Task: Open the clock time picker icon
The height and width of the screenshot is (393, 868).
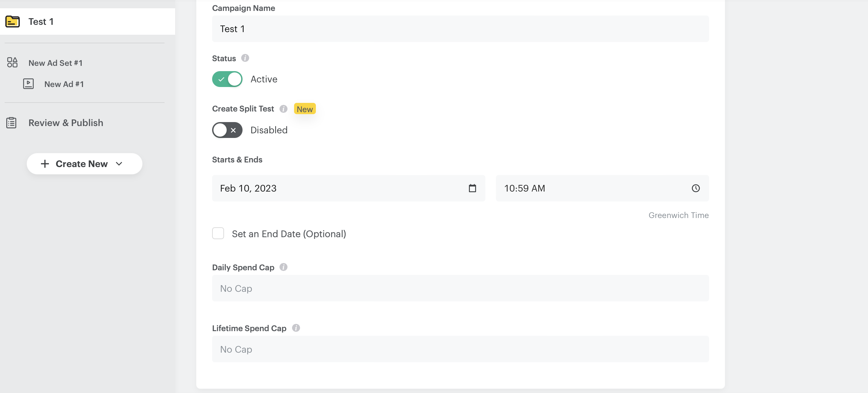Action: tap(696, 188)
